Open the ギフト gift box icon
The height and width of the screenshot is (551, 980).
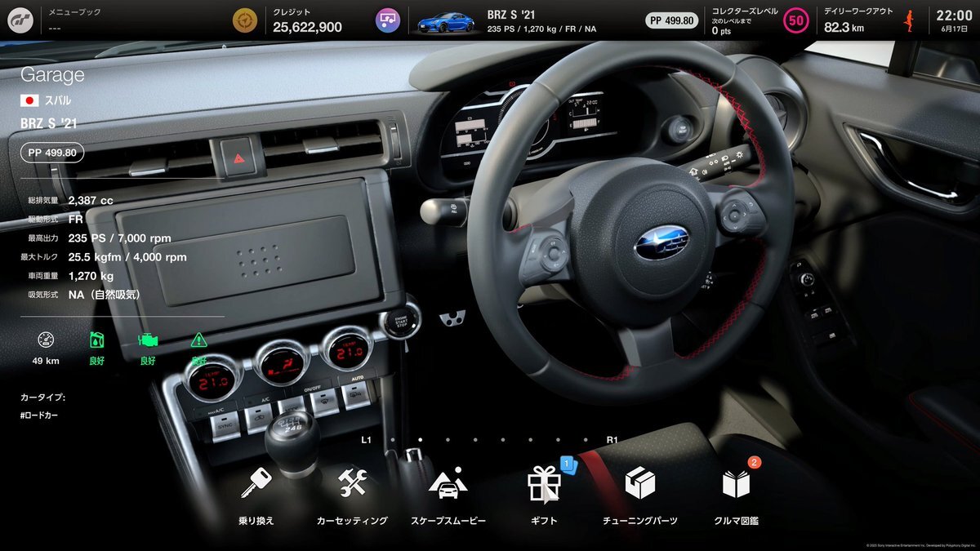click(x=543, y=483)
